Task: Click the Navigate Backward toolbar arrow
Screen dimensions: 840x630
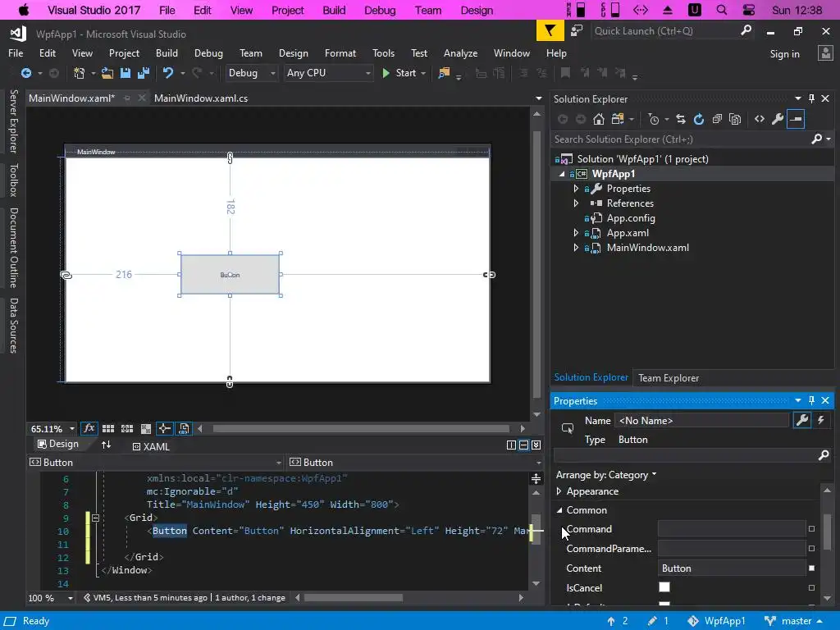Action: click(x=25, y=73)
